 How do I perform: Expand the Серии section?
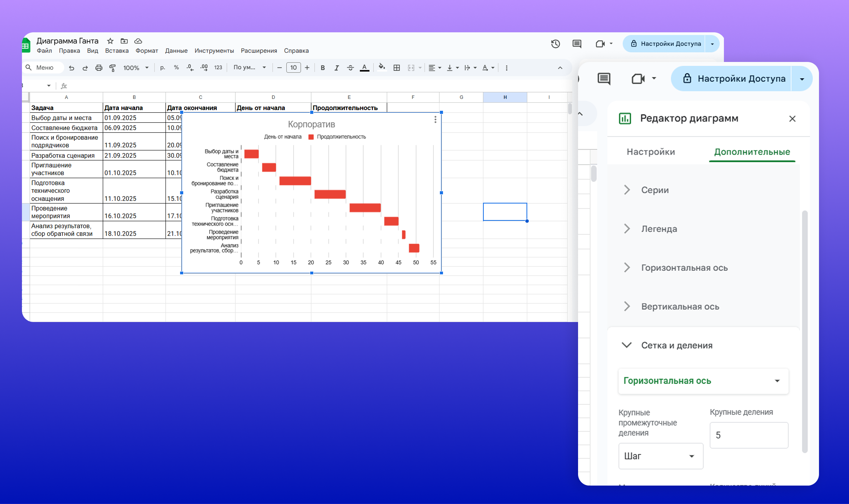click(655, 190)
